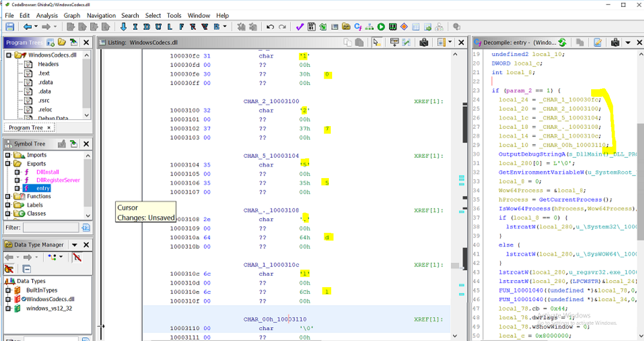Display the Decompiler (Cf) toolbar icon

click(358, 27)
